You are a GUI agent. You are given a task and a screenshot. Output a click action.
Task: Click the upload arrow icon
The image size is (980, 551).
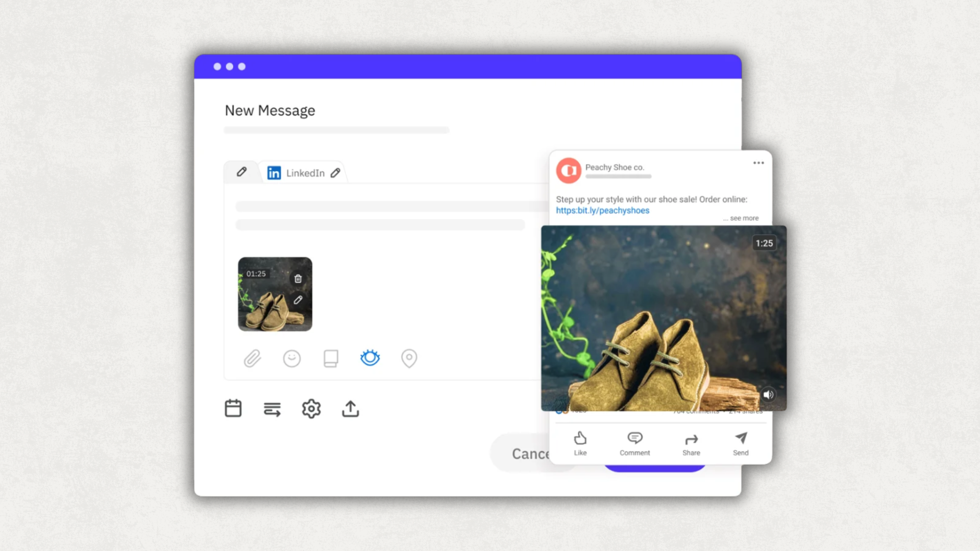(x=351, y=409)
